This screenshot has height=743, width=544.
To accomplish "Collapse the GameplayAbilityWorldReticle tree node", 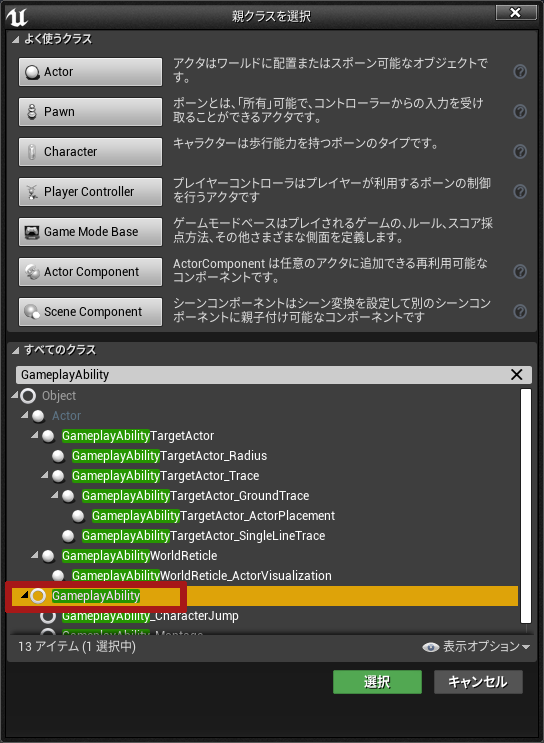I will [x=35, y=554].
